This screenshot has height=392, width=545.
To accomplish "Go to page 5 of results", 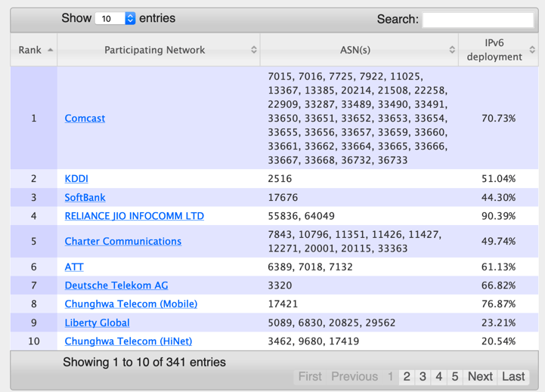I will 455,377.
